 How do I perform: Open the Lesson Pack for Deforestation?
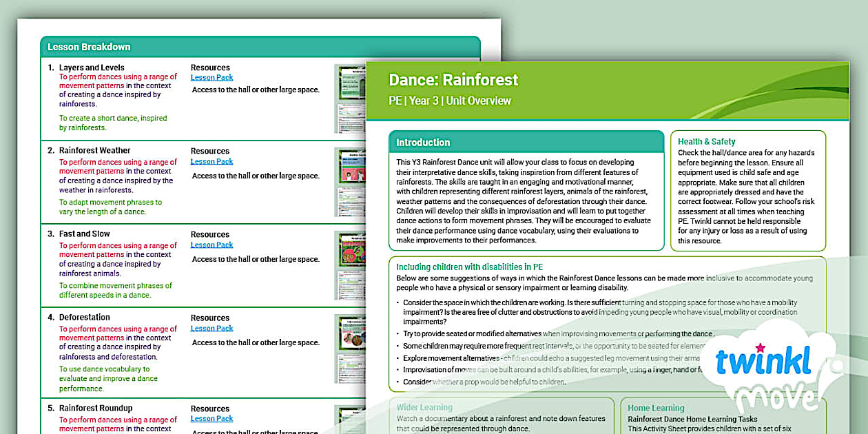tap(211, 327)
